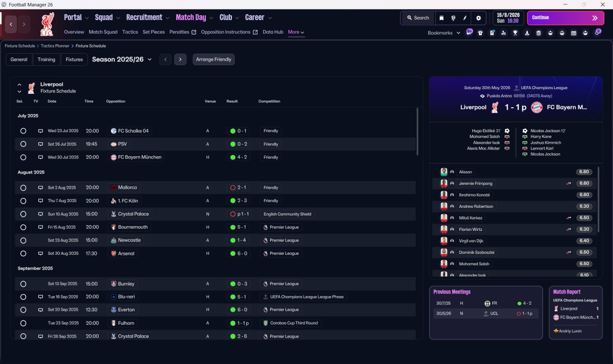Select the FC Schalke 04 fixture radio

pyautogui.click(x=23, y=131)
